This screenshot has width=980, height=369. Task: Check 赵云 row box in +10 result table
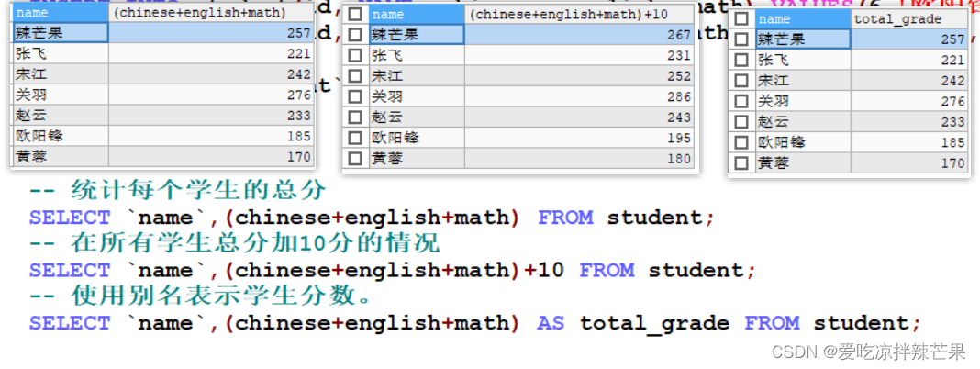[356, 117]
